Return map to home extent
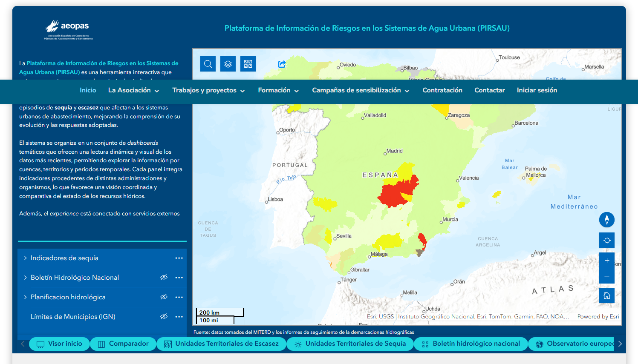The width and height of the screenshot is (638, 364). [x=606, y=295]
